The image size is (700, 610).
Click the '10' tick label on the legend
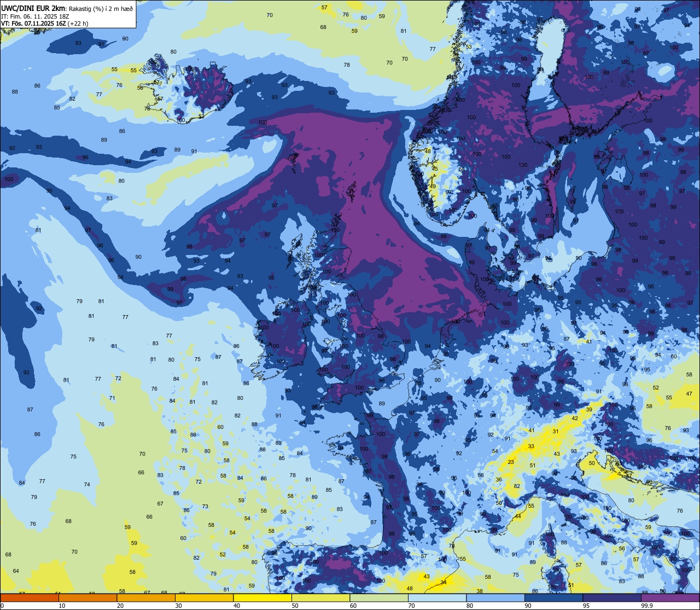(x=62, y=606)
